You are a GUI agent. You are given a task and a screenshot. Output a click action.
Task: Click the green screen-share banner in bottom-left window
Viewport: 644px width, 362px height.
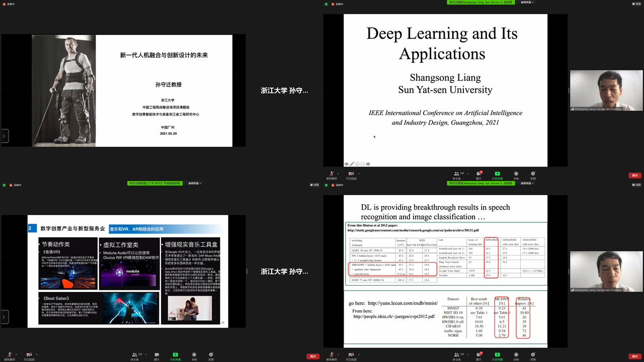coord(155,184)
